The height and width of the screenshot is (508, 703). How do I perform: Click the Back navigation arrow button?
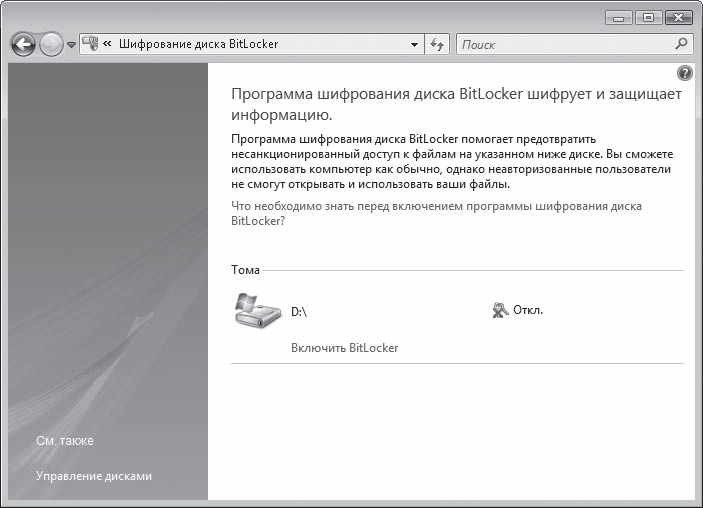(x=23, y=45)
